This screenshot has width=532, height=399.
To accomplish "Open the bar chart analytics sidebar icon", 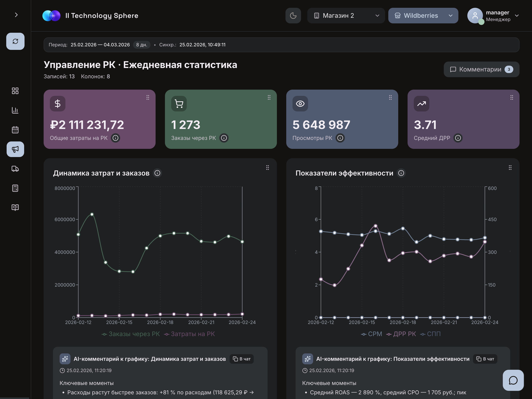I will click(x=15, y=110).
